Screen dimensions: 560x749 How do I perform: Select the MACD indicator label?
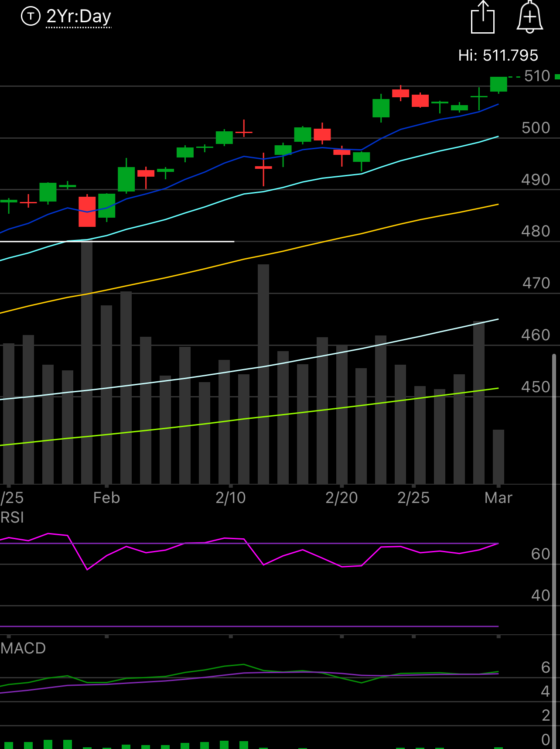point(23,648)
